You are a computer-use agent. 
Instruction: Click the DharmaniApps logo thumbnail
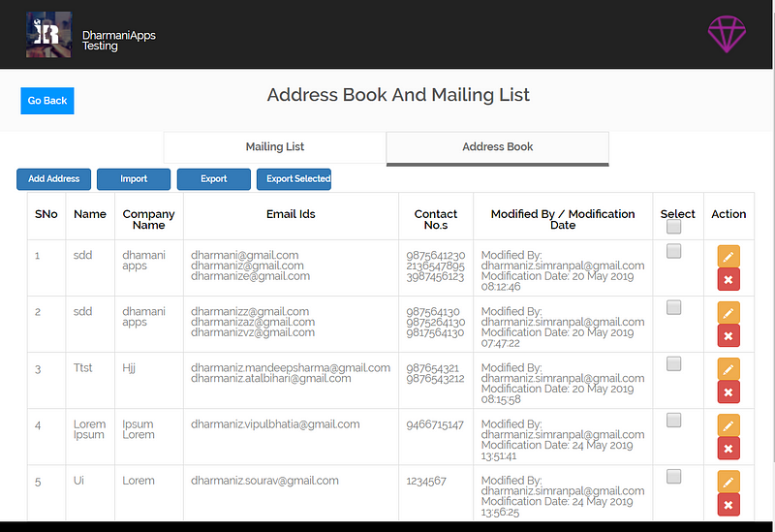pos(48,35)
